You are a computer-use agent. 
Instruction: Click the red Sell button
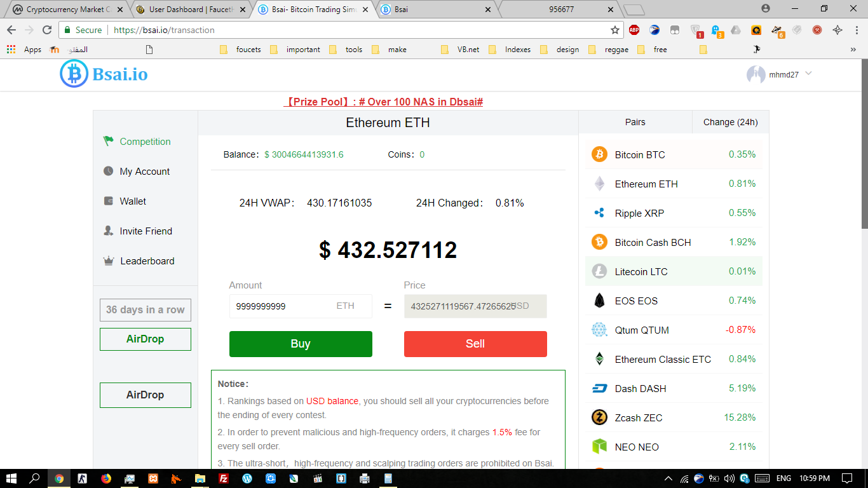point(475,344)
